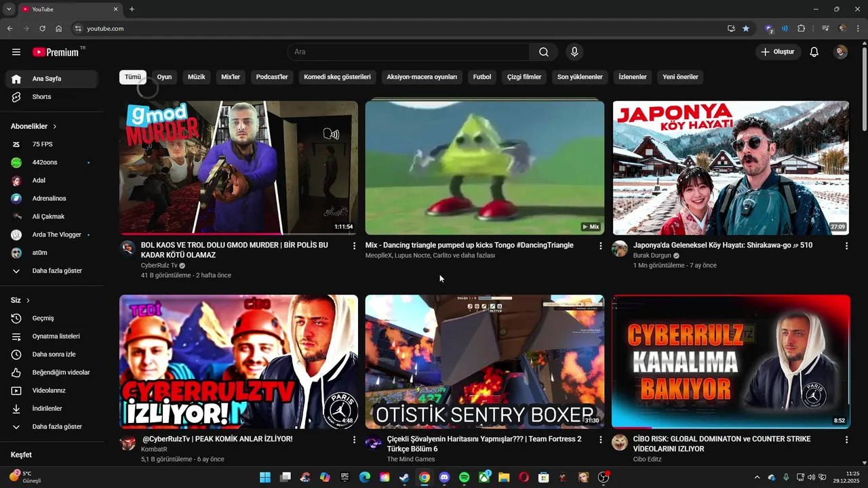Open Videolarınız in sidebar
Screen dimensions: 868x488
click(x=52, y=390)
